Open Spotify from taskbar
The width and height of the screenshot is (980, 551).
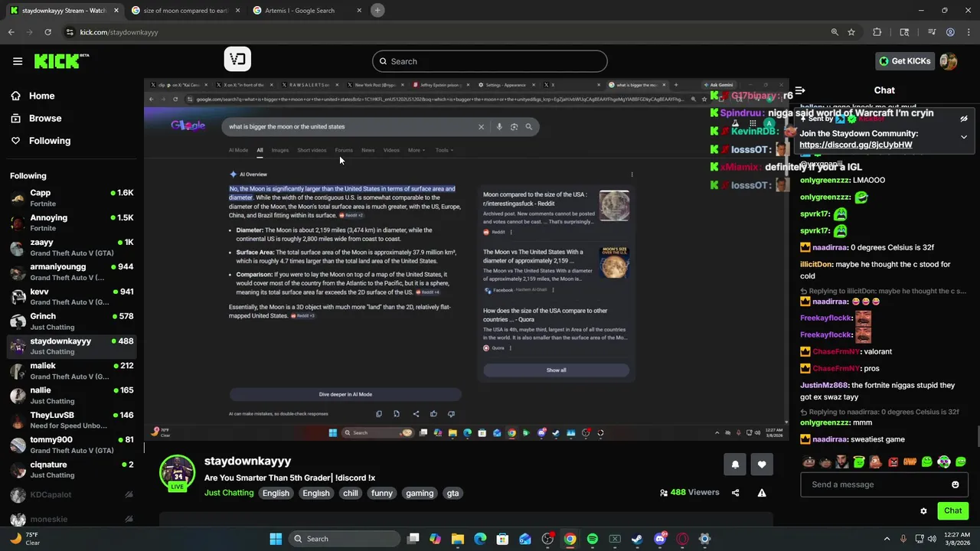pos(593,539)
